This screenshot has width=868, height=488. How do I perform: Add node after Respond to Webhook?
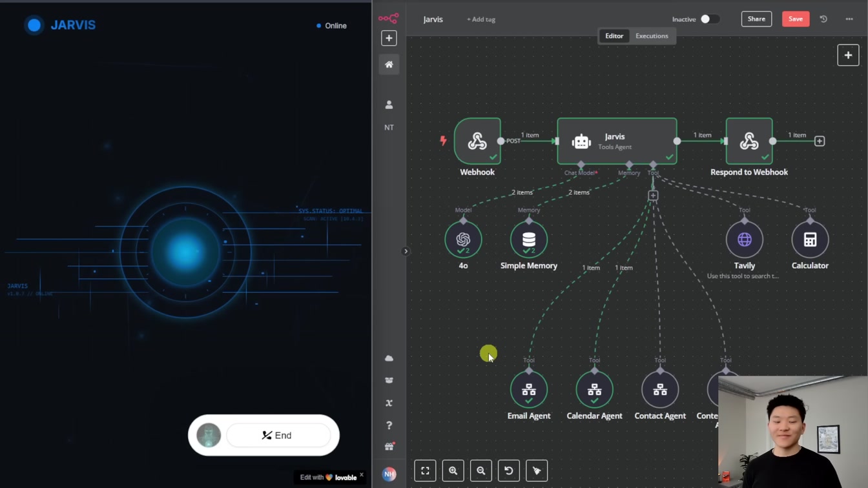(820, 141)
